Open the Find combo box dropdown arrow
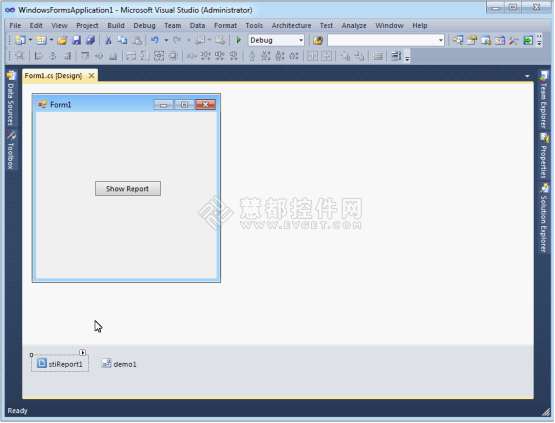 coord(440,40)
